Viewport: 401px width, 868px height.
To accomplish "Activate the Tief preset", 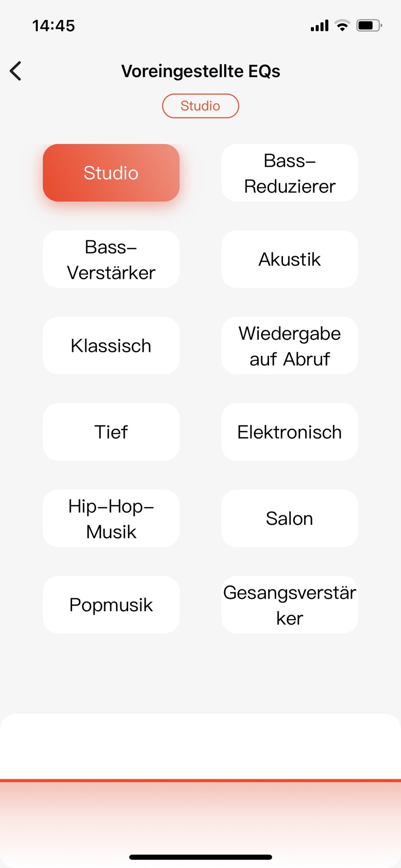I will (111, 432).
